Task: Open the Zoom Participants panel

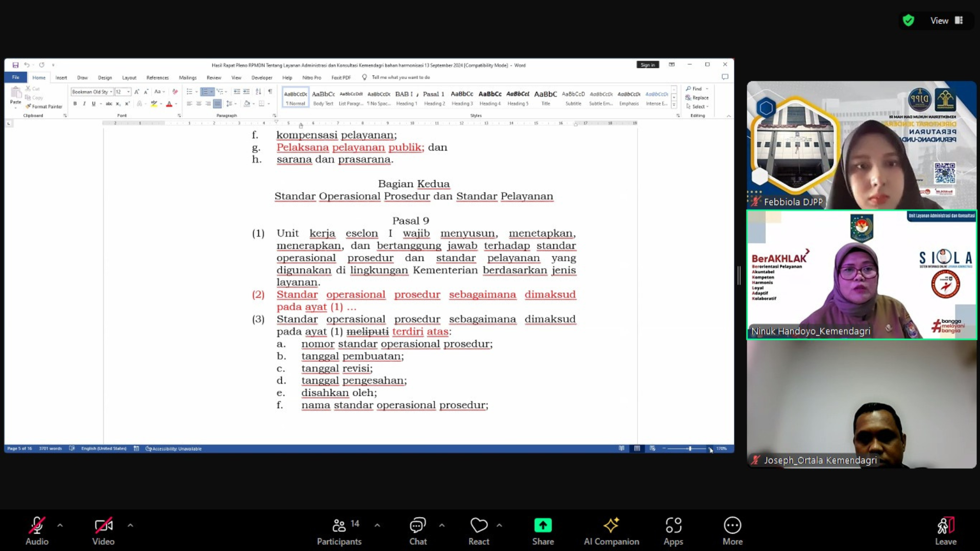Action: pyautogui.click(x=339, y=531)
